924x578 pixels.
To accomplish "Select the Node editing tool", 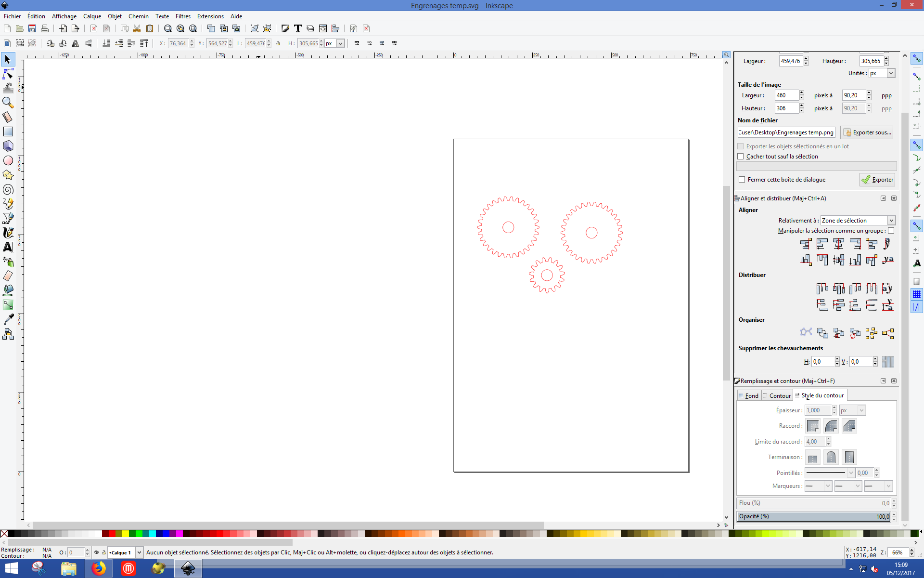I will pyautogui.click(x=8, y=74).
